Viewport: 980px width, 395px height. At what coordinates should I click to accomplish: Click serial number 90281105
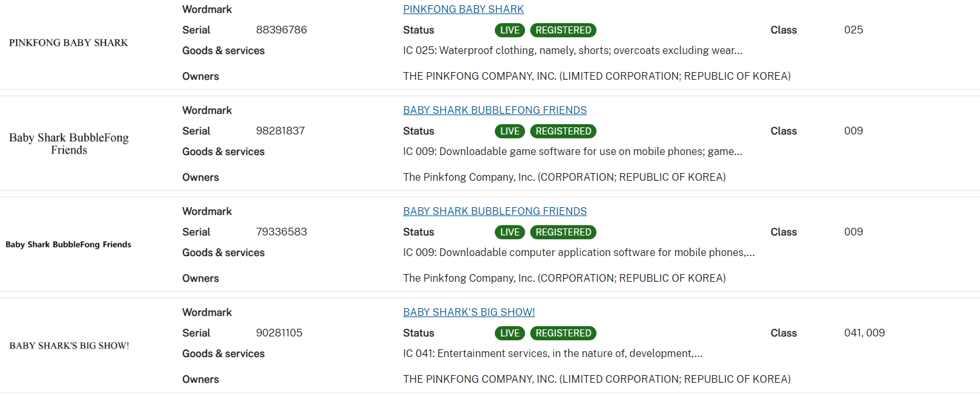[x=279, y=333]
